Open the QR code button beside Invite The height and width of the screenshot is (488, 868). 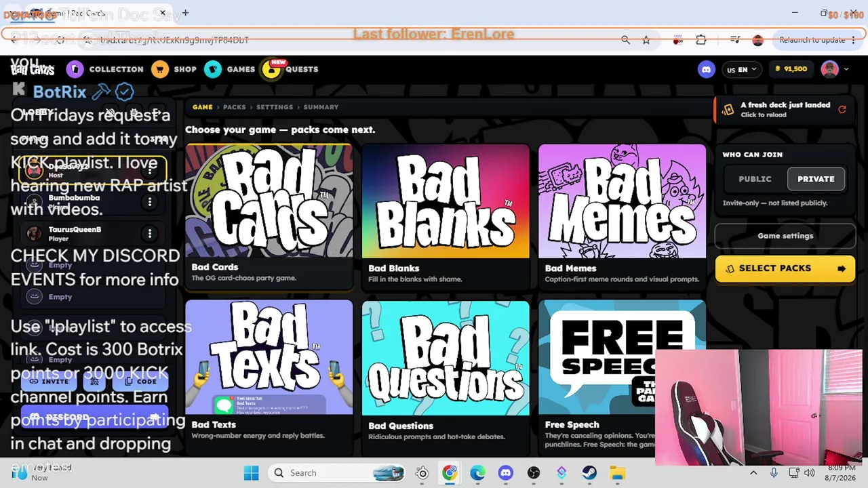(95, 382)
